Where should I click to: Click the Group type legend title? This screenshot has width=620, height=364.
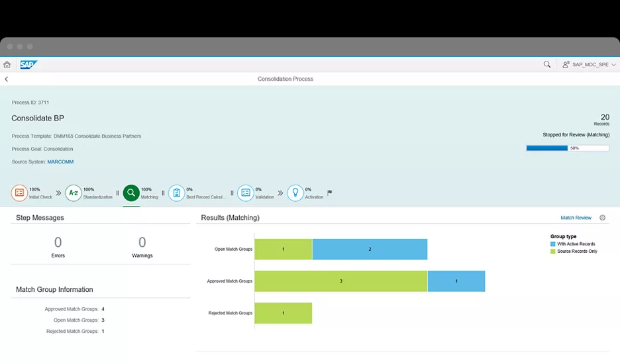click(563, 236)
